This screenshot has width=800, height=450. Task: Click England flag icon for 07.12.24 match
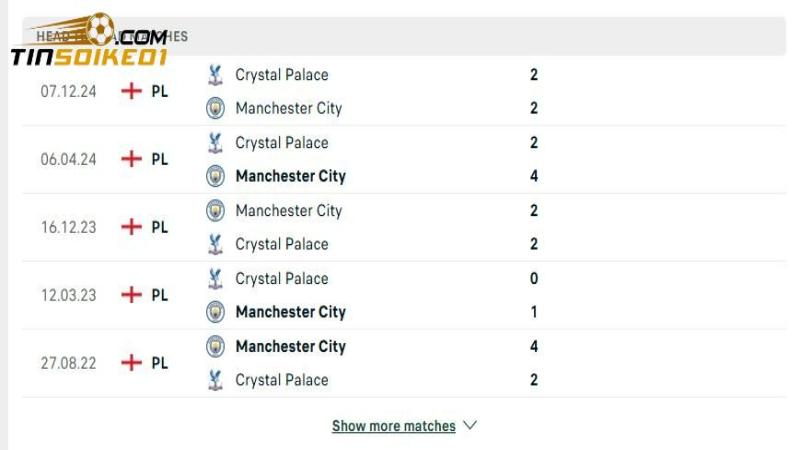pos(131,91)
